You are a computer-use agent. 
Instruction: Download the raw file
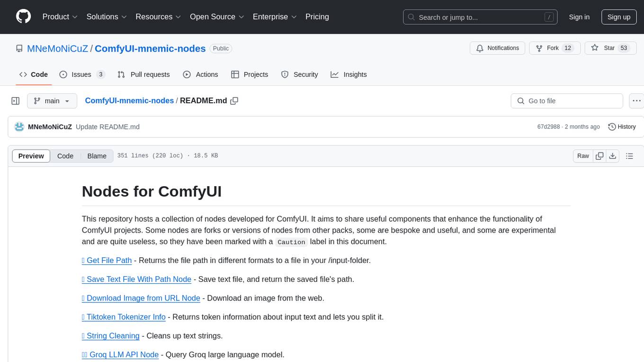(613, 156)
